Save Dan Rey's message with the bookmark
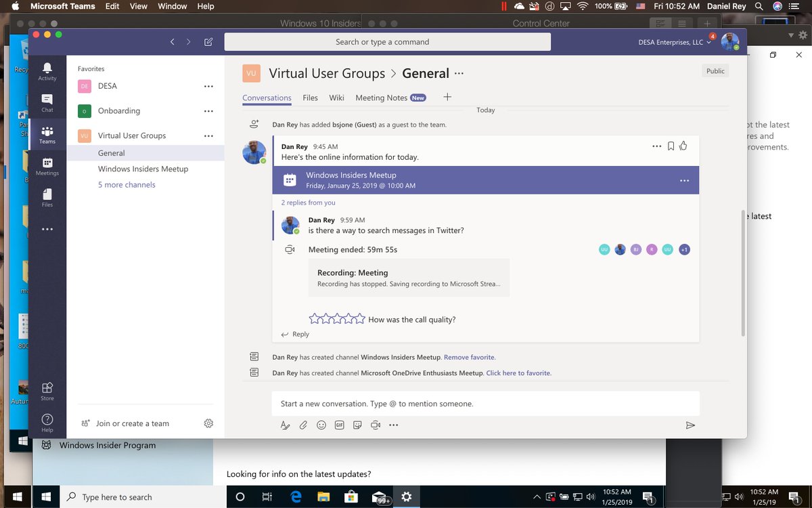This screenshot has width=812, height=508. click(671, 146)
